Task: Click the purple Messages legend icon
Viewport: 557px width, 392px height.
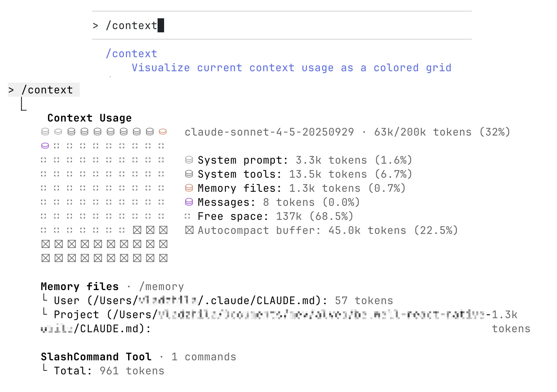Action: point(189,202)
